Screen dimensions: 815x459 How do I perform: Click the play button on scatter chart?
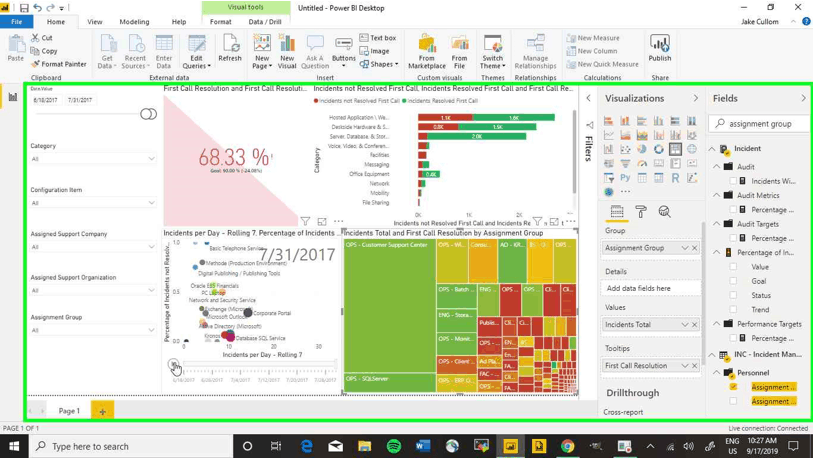(174, 364)
